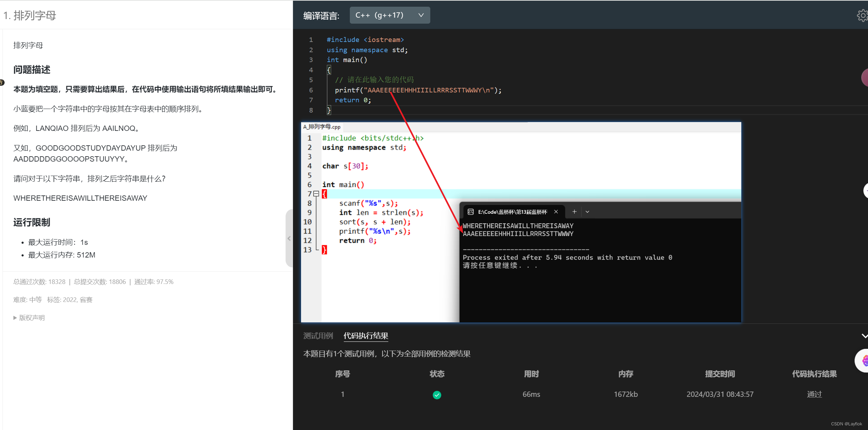
Task: Click the 运行限制 heading
Action: pos(32,222)
